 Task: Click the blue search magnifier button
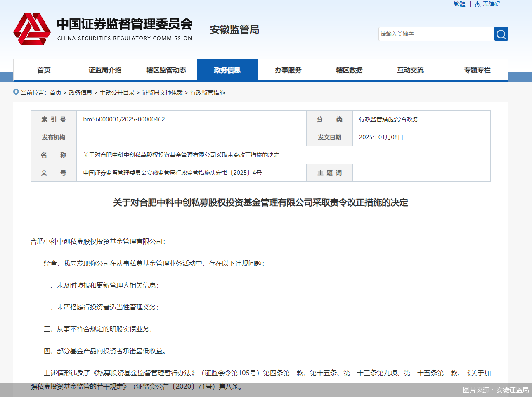(501, 34)
